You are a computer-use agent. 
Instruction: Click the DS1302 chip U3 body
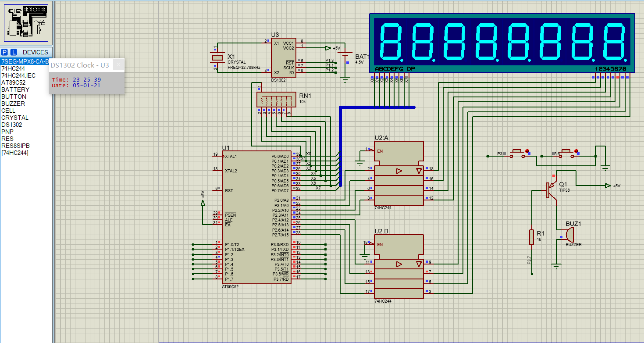tap(284, 57)
